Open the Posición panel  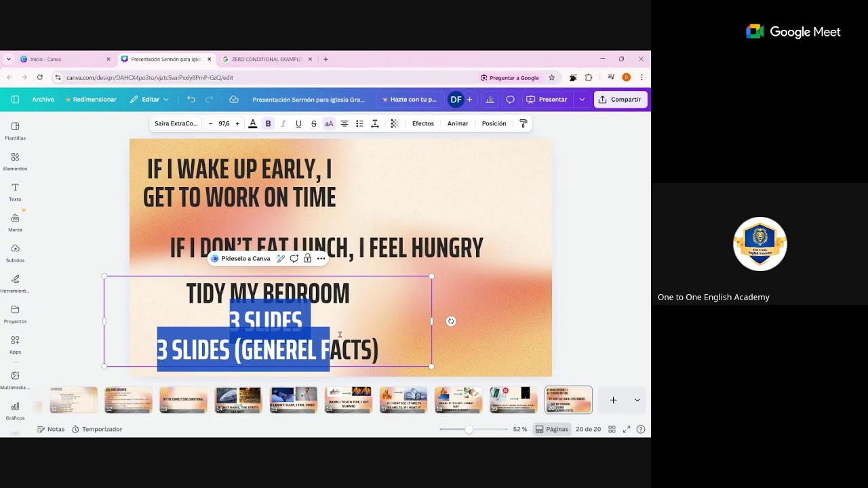pyautogui.click(x=494, y=123)
